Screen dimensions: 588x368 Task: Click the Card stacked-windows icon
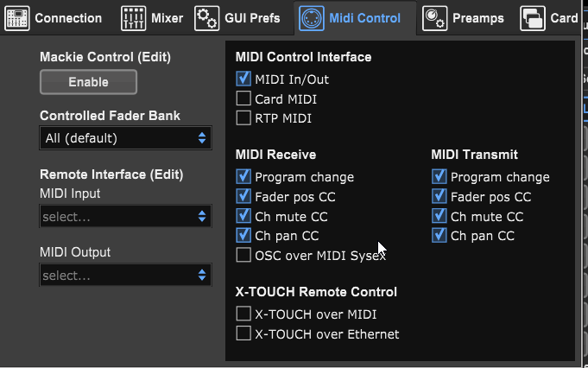click(533, 18)
